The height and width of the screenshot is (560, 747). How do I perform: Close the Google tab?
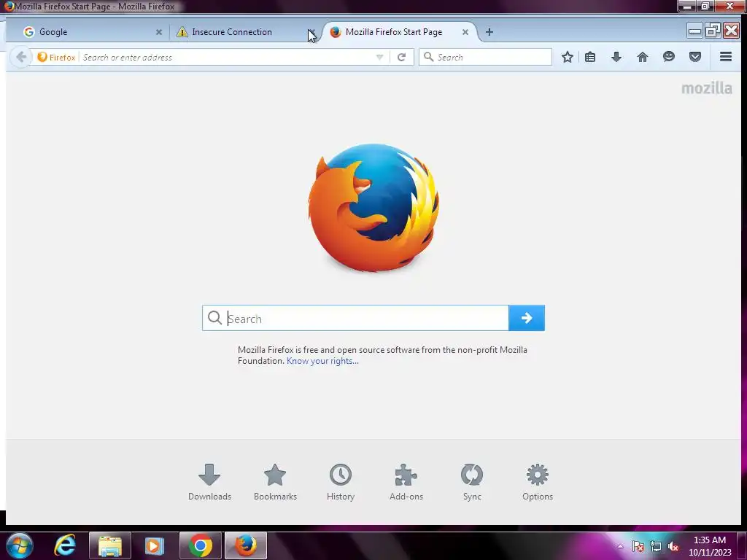158,32
